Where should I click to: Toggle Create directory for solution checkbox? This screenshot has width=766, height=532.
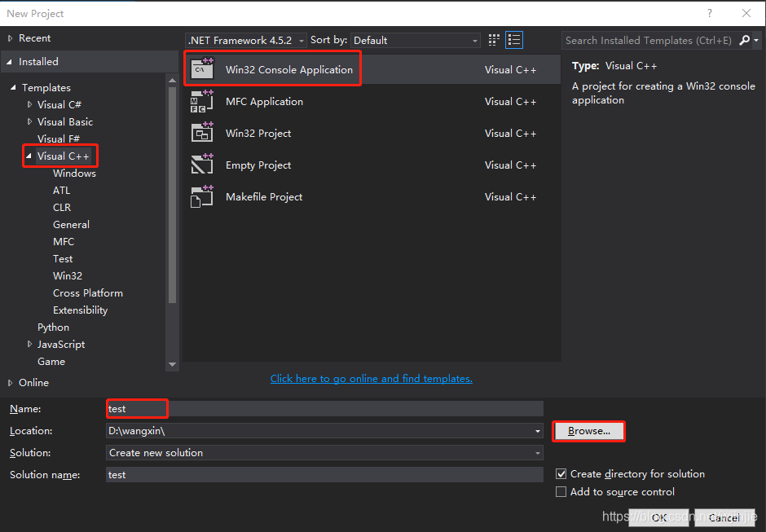point(561,474)
